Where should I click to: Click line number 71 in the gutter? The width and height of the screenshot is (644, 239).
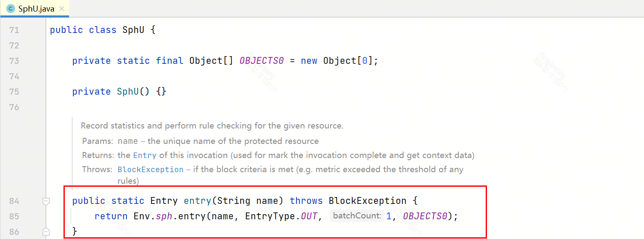(14, 30)
